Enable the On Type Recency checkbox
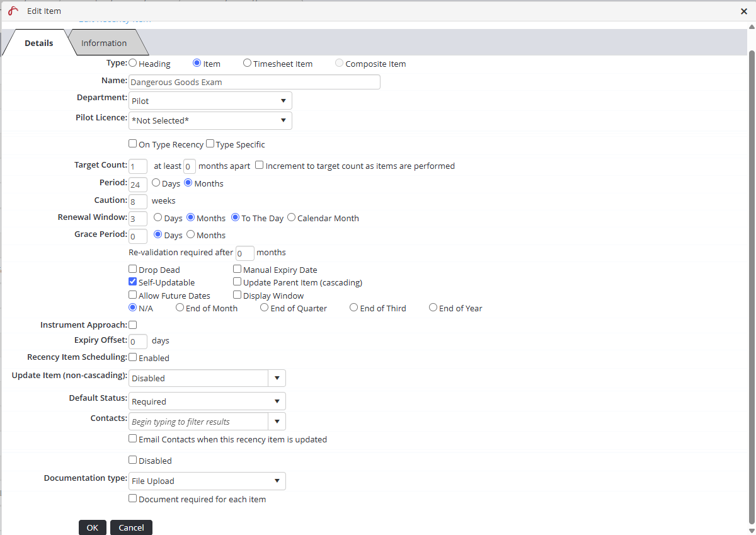The width and height of the screenshot is (756, 535). [x=133, y=144]
